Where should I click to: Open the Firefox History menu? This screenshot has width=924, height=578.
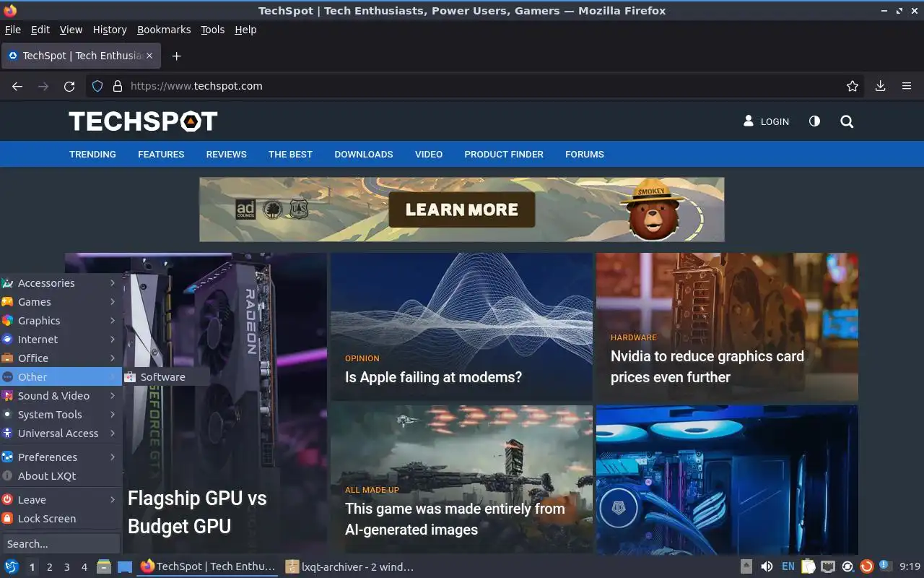[110, 30]
